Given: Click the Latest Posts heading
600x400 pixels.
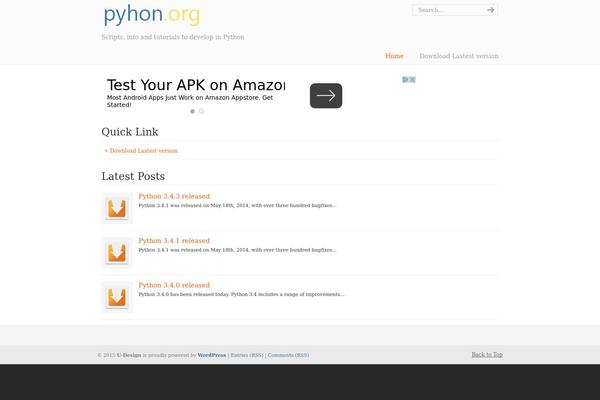Looking at the screenshot, I should click(133, 176).
